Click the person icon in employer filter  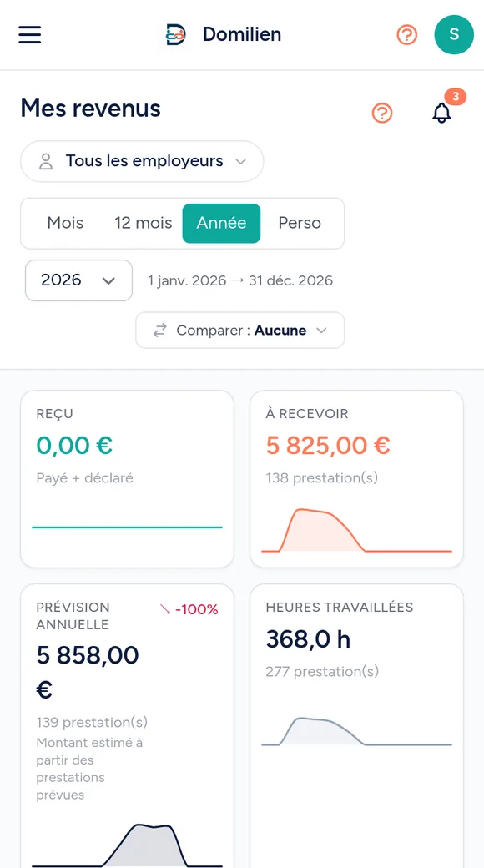pyautogui.click(x=46, y=162)
